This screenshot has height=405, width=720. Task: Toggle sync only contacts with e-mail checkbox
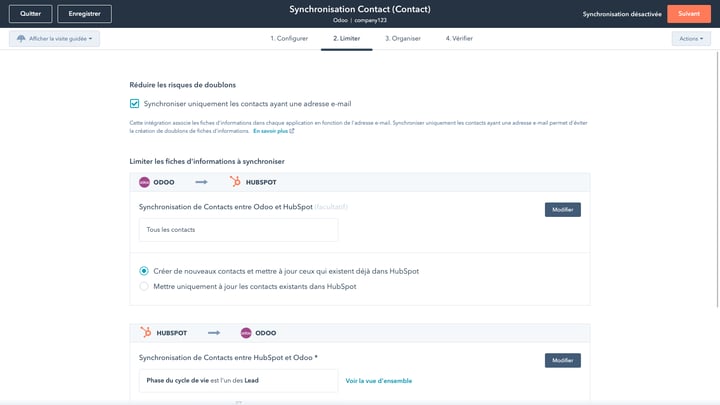click(135, 104)
